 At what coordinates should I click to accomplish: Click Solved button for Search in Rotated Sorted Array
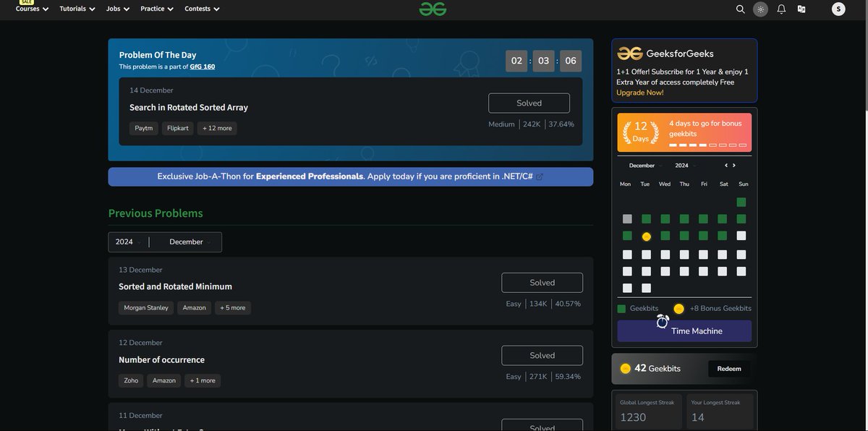pos(529,103)
